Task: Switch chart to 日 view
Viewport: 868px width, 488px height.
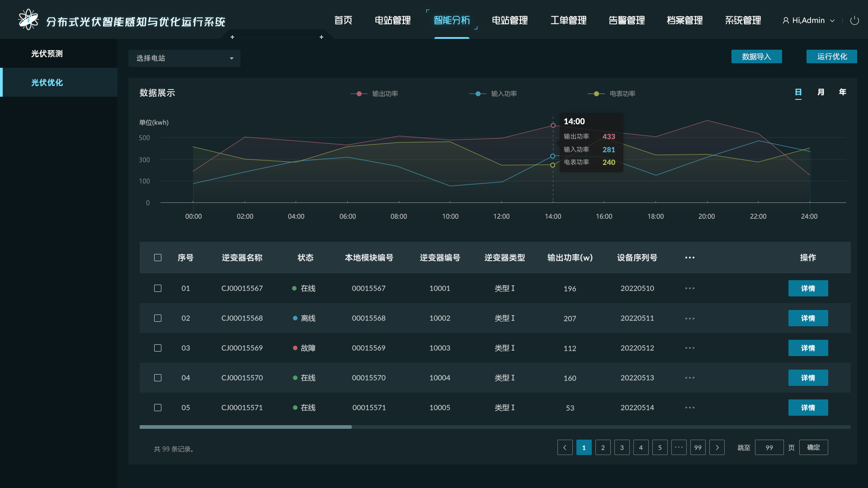Action: [798, 92]
